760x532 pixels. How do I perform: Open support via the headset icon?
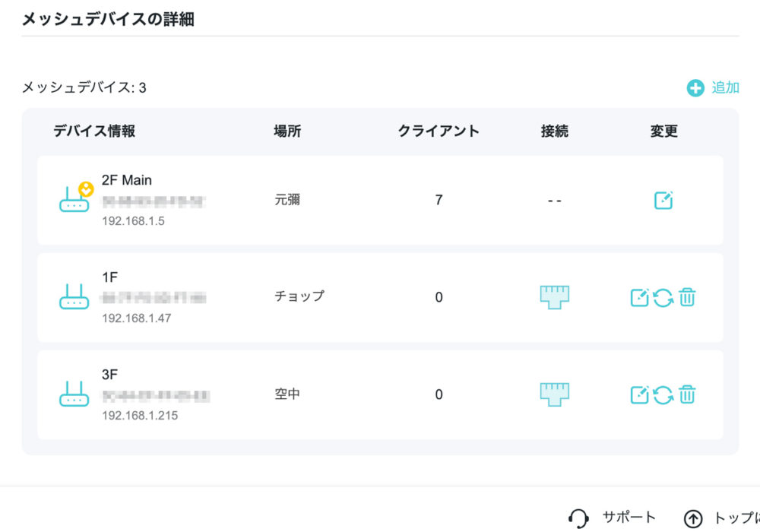[x=578, y=518]
